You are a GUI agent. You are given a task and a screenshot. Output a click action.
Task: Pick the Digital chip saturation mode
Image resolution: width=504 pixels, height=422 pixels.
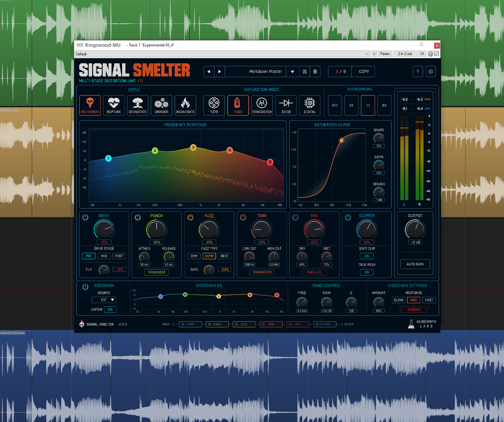coord(310,105)
